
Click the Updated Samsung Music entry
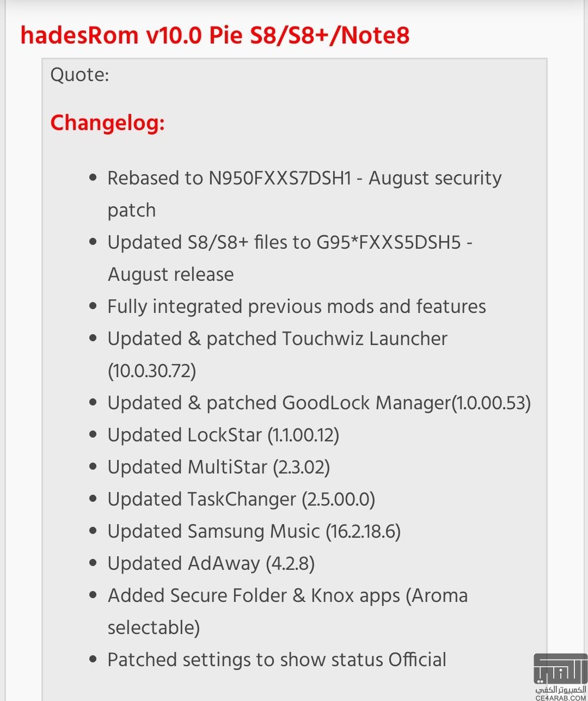point(254,531)
